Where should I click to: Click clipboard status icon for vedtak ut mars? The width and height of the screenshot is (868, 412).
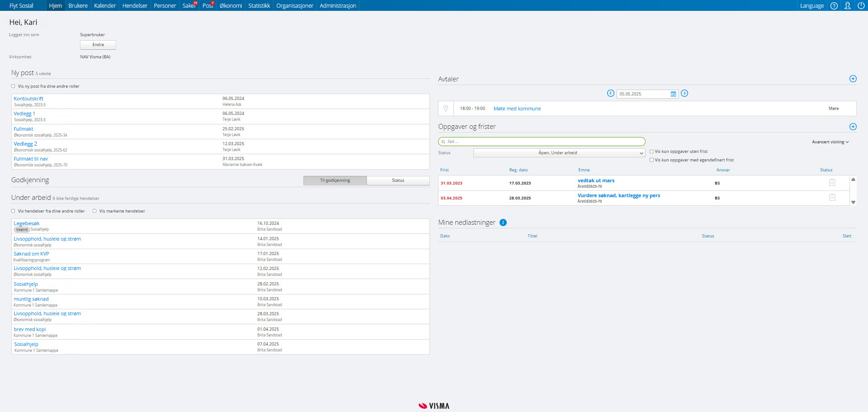point(832,183)
